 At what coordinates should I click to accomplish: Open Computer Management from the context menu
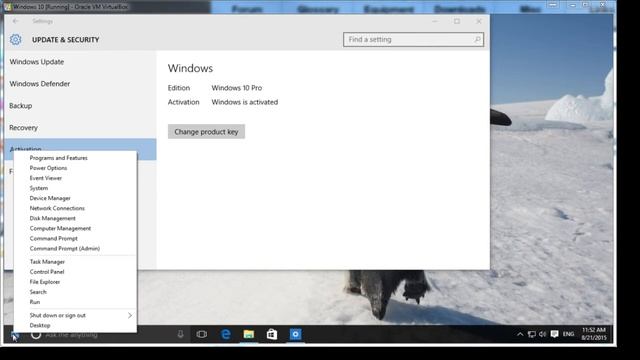[76, 229]
